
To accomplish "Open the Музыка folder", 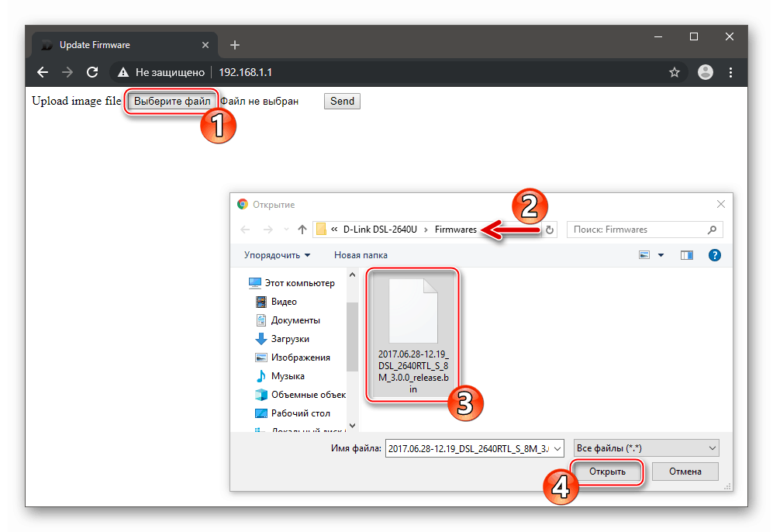I will click(280, 376).
